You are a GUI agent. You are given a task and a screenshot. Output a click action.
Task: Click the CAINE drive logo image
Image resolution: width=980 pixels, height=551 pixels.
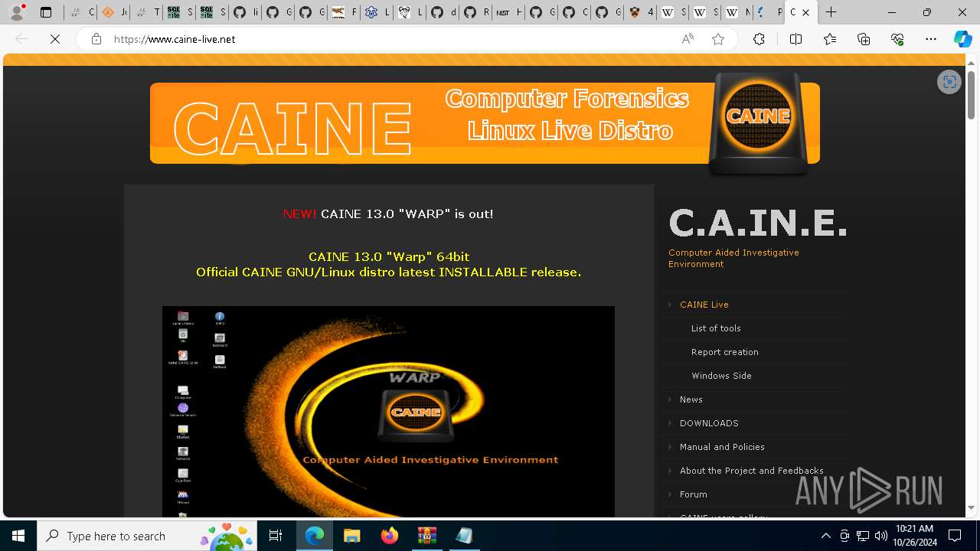tap(758, 122)
